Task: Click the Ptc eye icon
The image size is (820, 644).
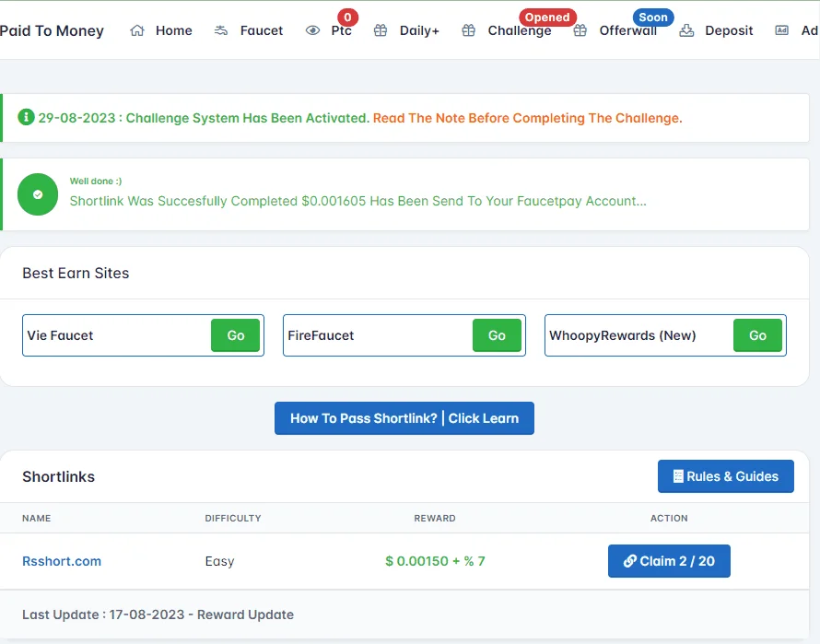Action: click(x=312, y=30)
